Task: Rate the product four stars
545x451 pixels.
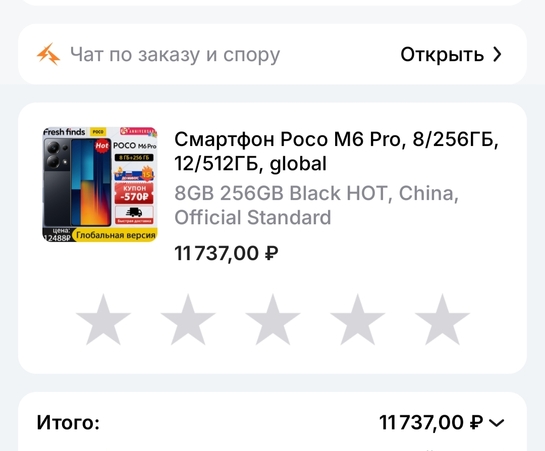Action: coord(357,320)
